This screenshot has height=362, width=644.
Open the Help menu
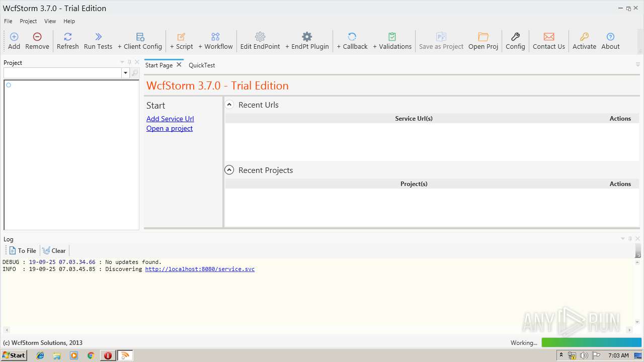click(69, 21)
